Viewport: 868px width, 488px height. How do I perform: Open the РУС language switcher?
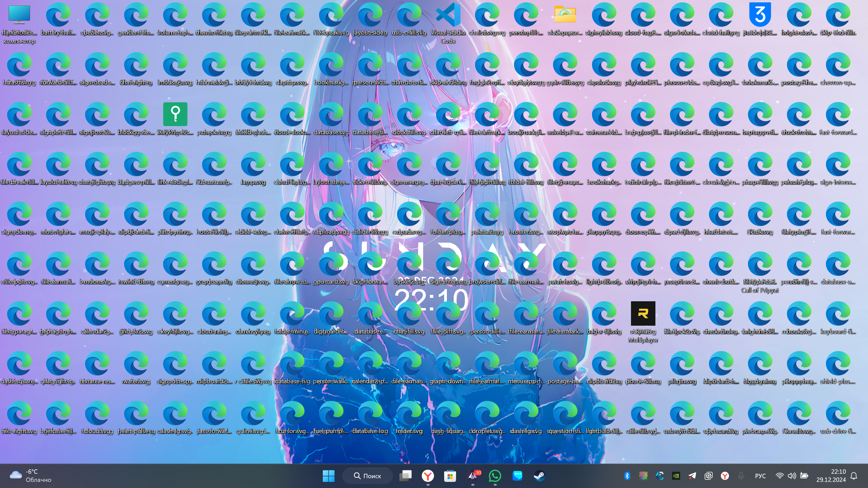[x=760, y=476]
